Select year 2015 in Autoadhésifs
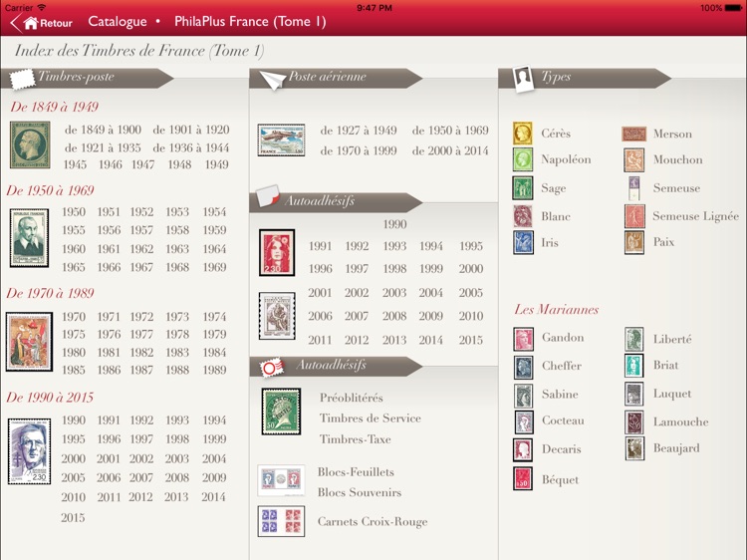The width and height of the screenshot is (747, 560). point(471,340)
